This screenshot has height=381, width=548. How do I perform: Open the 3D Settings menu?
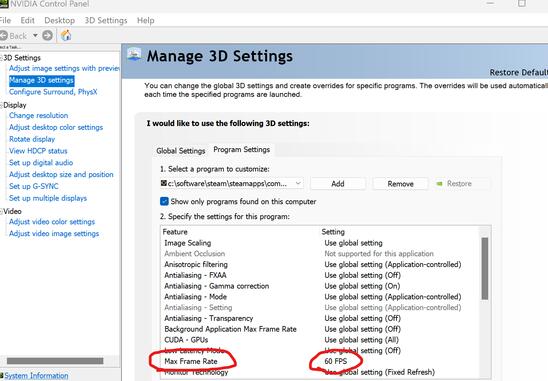pos(106,21)
